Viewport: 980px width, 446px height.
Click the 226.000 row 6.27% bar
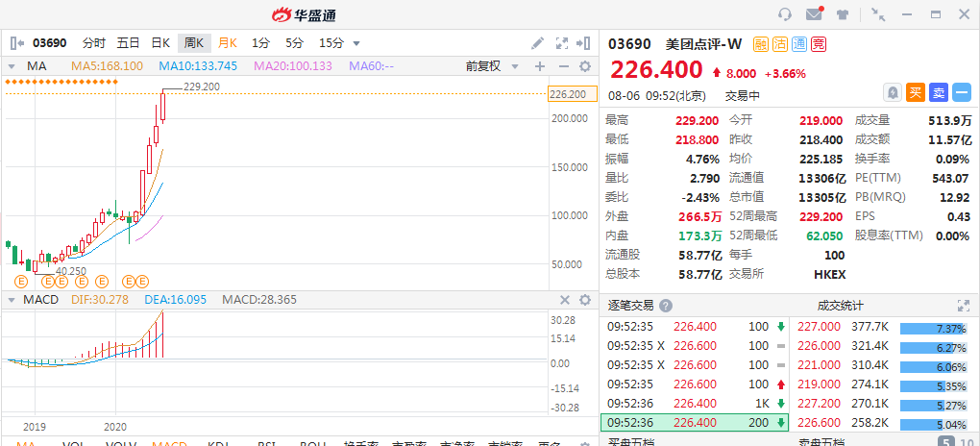[934, 348]
